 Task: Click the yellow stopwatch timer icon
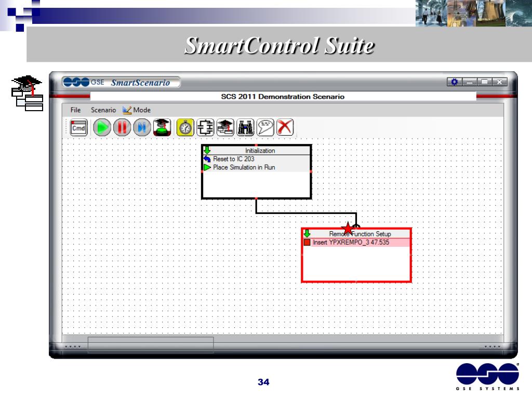point(185,128)
